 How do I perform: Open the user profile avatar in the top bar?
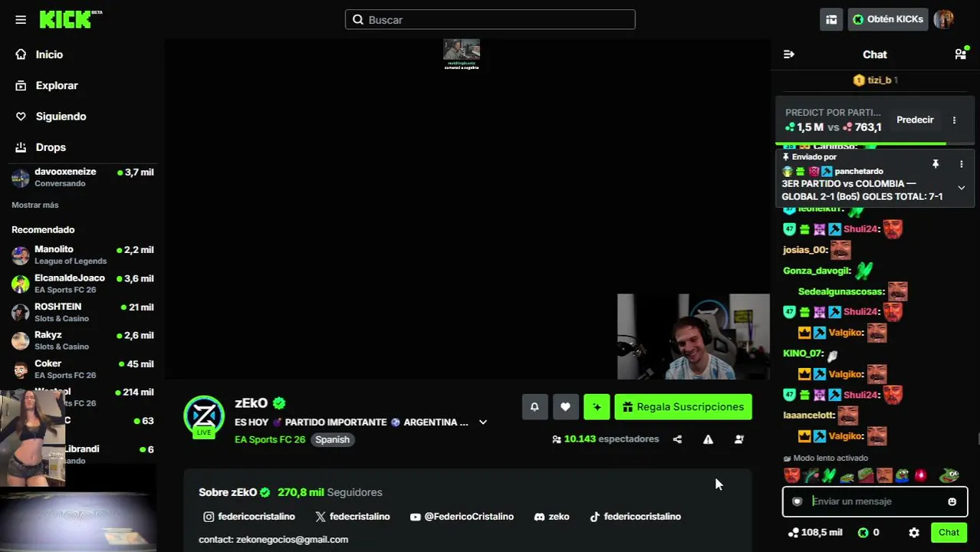(944, 19)
